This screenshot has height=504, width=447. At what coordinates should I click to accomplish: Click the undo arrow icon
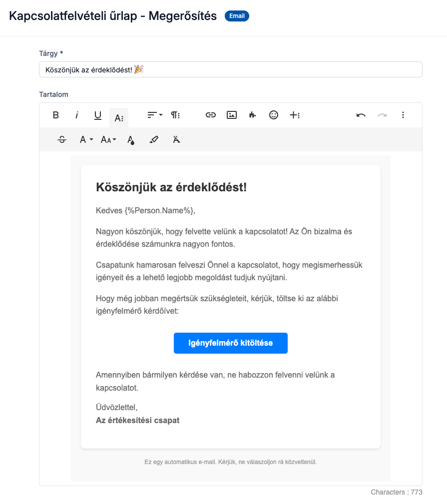point(361,115)
